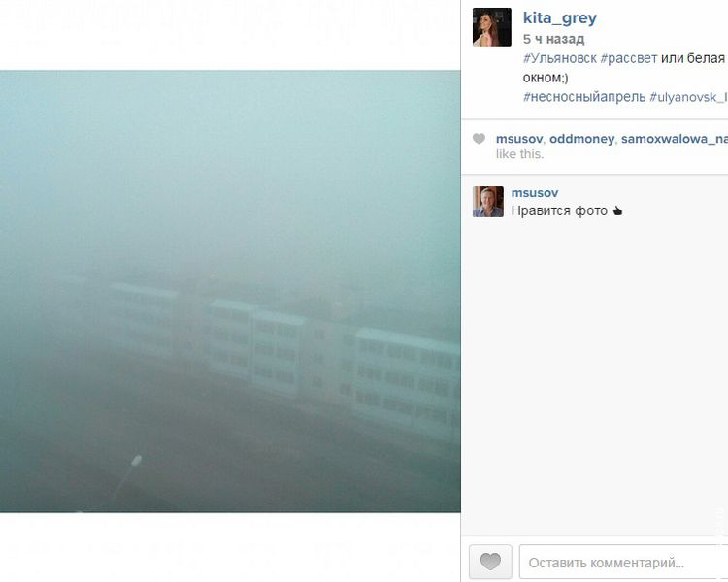
Task: Open the #рассвет hashtag
Action: click(x=629, y=58)
